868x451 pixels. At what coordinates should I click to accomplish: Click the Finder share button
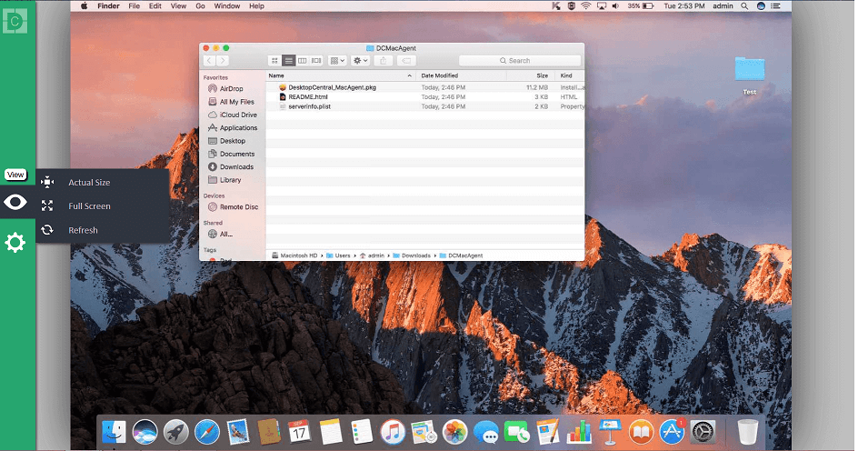pyautogui.click(x=384, y=61)
